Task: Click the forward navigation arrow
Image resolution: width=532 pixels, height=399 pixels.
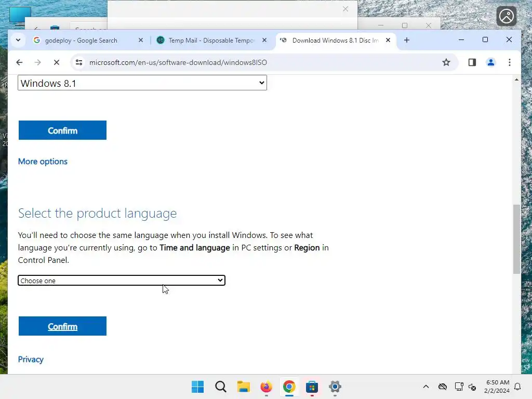Action: coord(37,62)
